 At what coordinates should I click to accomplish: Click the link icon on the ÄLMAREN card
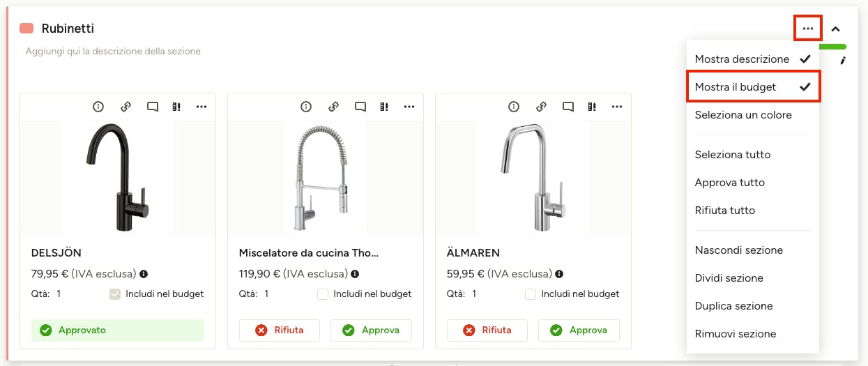[x=541, y=107]
